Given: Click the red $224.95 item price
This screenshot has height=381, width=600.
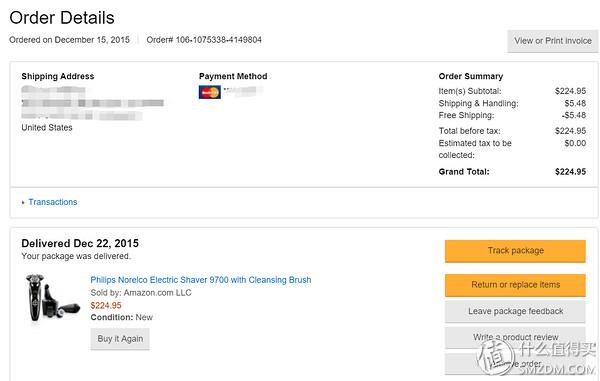Looking at the screenshot, I should click(x=106, y=305).
